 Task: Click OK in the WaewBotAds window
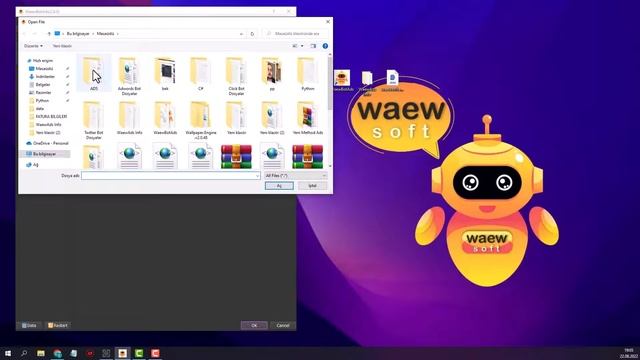[x=254, y=325]
